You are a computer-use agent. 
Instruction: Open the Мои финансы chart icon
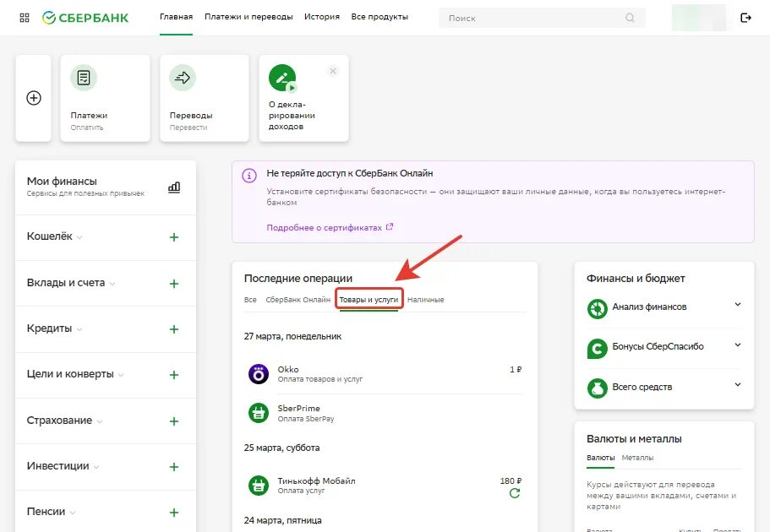coord(174,187)
